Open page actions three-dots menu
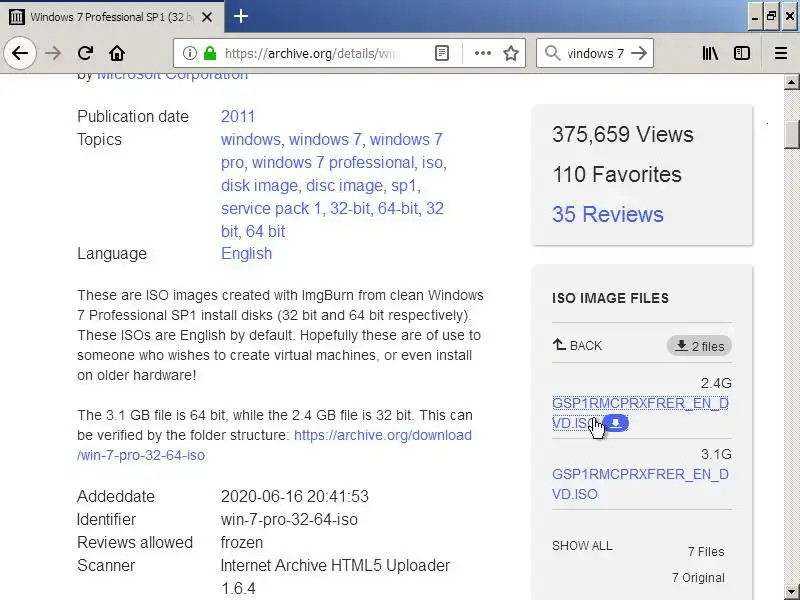The height and width of the screenshot is (600, 800). coord(483,53)
